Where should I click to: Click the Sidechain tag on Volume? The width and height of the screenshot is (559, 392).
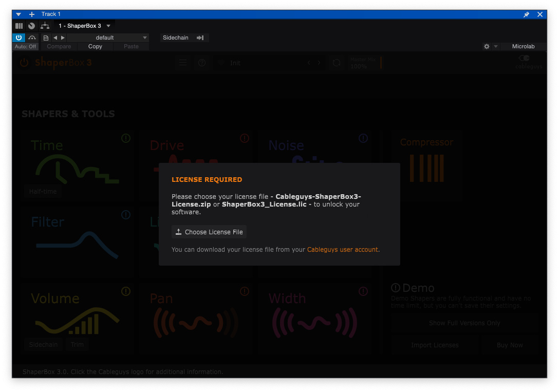click(x=44, y=345)
